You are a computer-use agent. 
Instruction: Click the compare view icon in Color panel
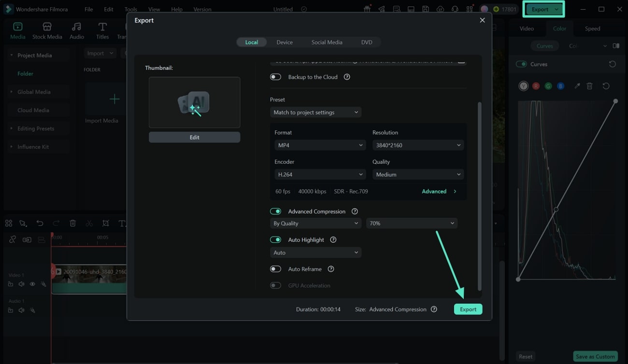(x=616, y=46)
